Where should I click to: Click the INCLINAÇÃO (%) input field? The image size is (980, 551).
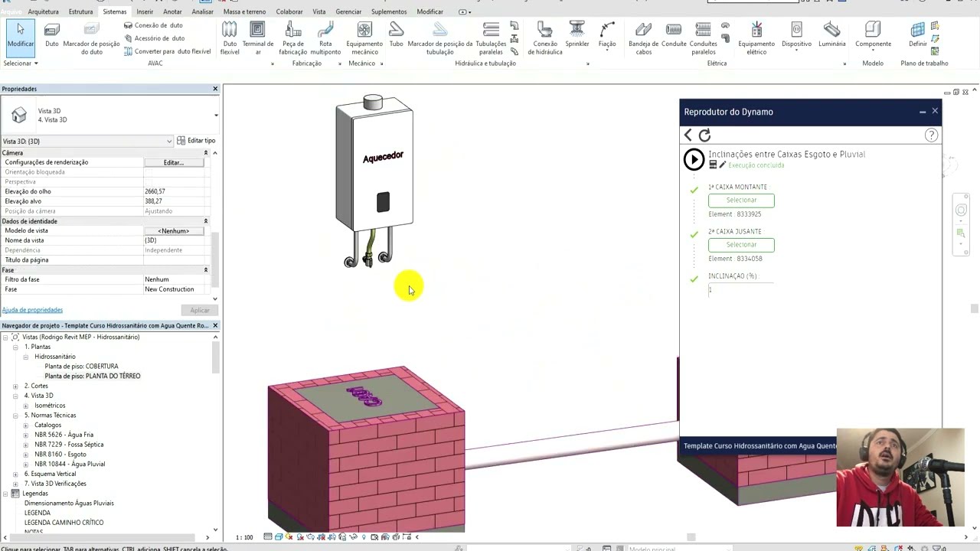[741, 289]
